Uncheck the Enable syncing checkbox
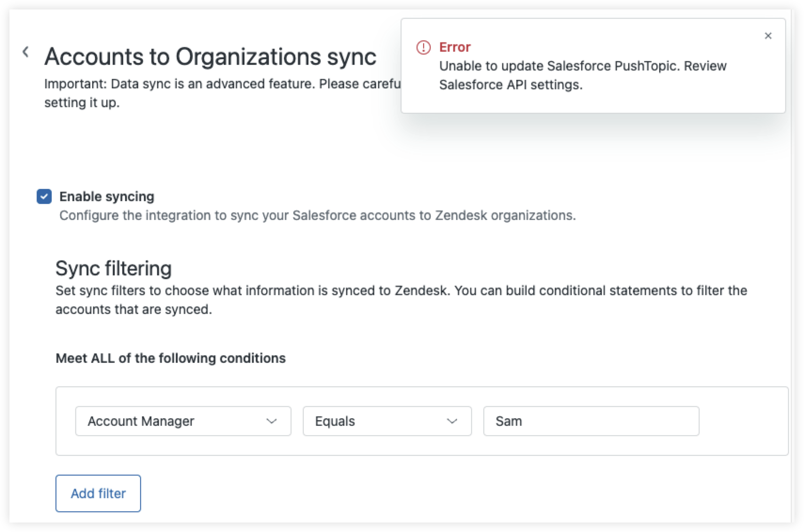This screenshot has height=532, width=804. click(x=44, y=196)
